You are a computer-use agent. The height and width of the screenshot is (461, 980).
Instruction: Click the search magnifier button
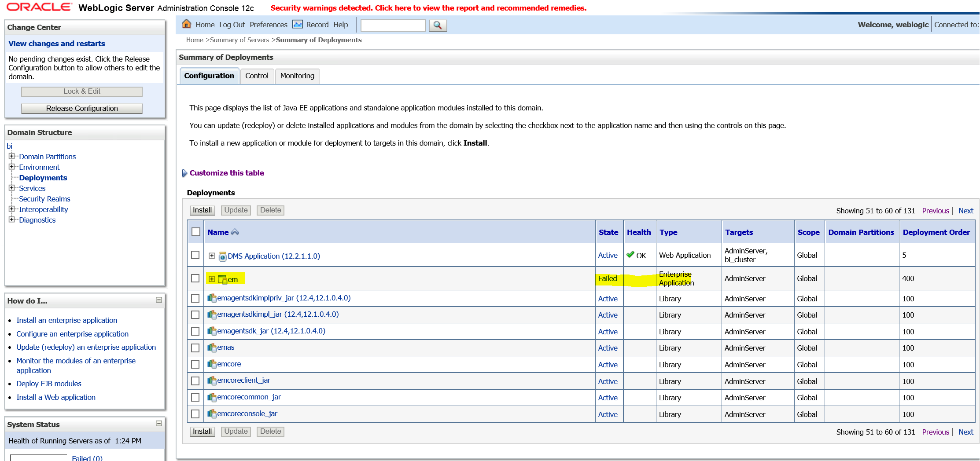(438, 25)
